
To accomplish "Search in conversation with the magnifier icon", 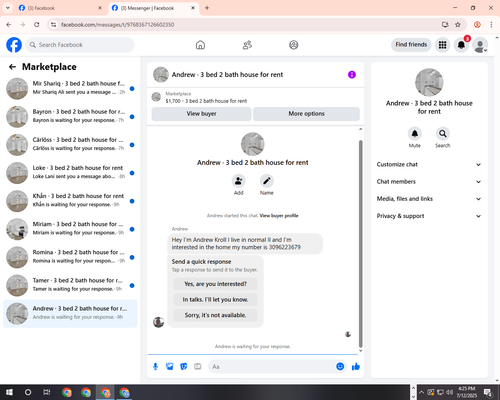I will [443, 134].
